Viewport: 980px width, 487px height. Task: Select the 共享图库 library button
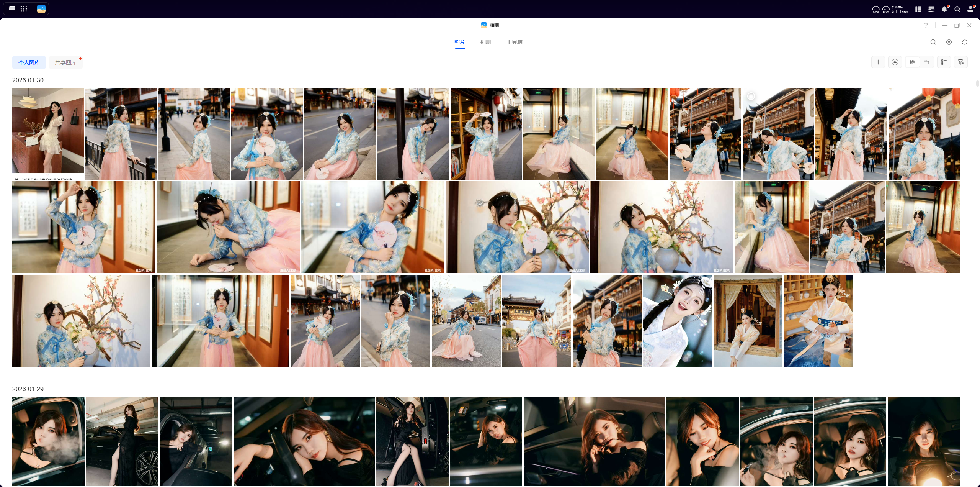65,62
